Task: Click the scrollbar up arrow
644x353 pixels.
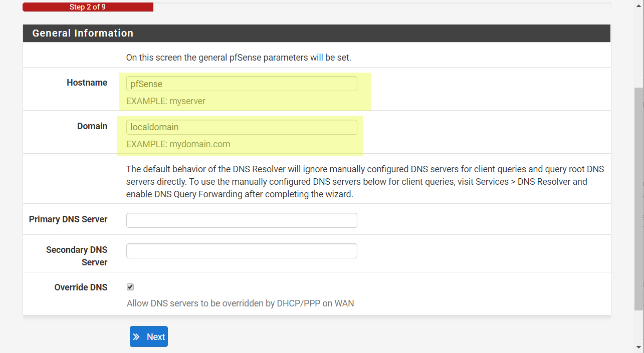Action: tap(639, 5)
